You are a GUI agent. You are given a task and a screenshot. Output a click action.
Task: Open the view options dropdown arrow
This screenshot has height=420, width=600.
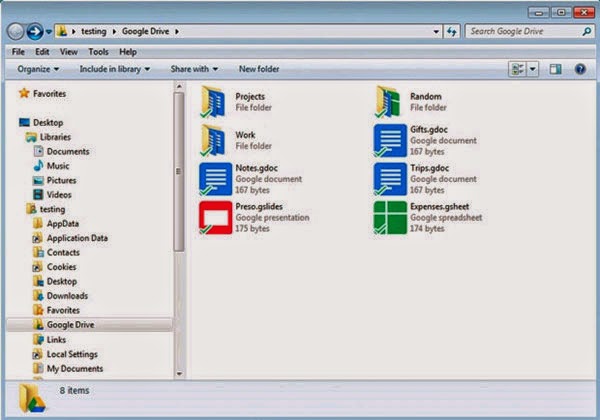tap(532, 69)
